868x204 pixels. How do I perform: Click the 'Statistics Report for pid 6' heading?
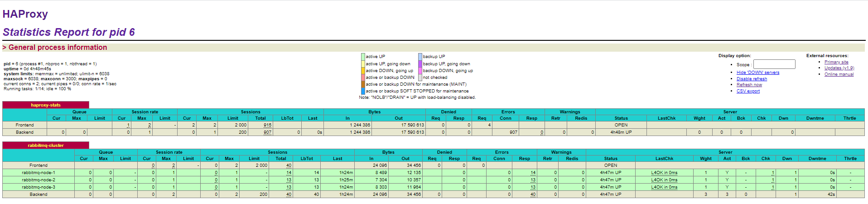69,32
